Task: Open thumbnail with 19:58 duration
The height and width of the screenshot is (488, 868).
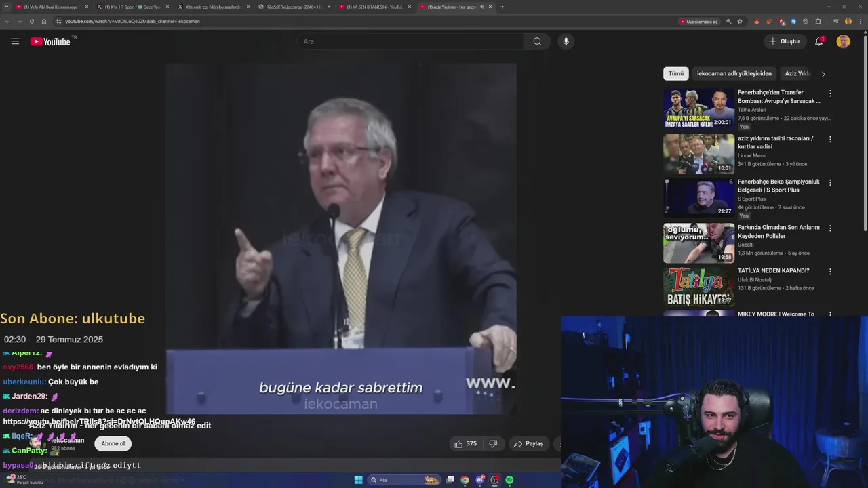Action: 698,243
